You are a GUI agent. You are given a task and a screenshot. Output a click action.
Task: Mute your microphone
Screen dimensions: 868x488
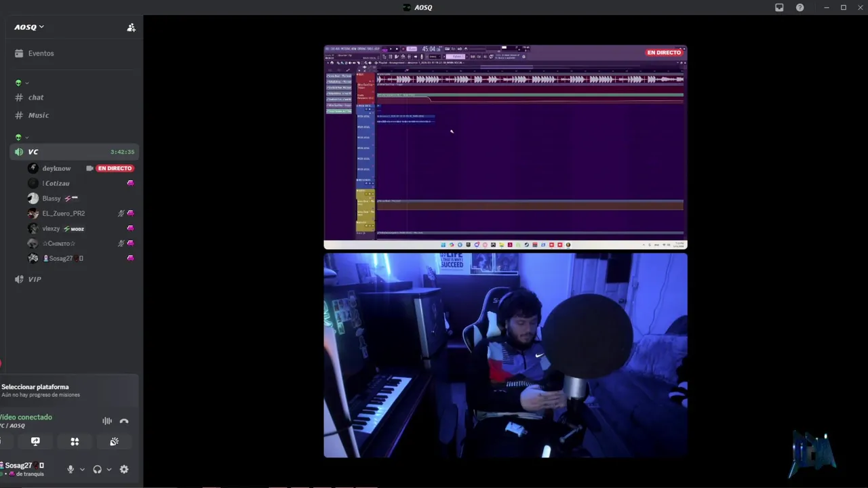[x=71, y=469]
